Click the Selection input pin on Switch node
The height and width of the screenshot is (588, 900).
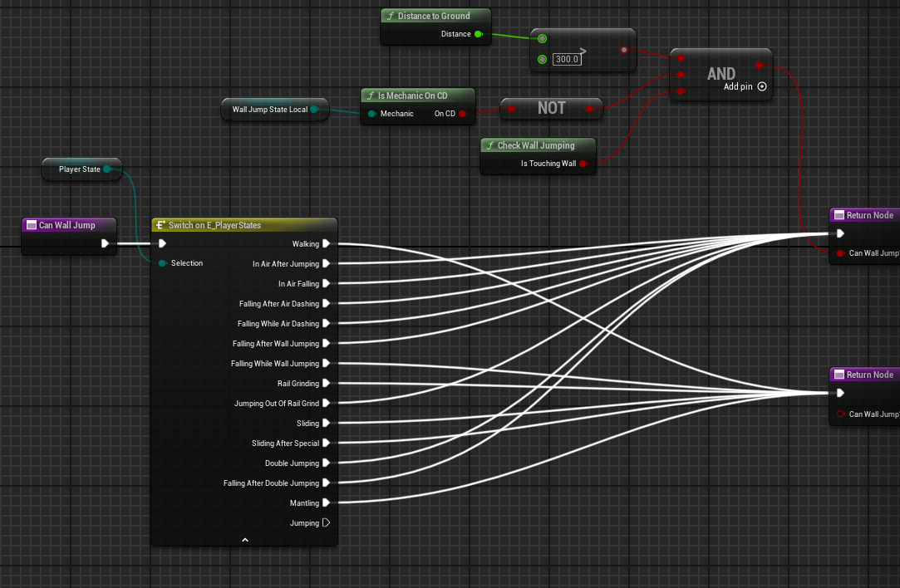tap(162, 263)
